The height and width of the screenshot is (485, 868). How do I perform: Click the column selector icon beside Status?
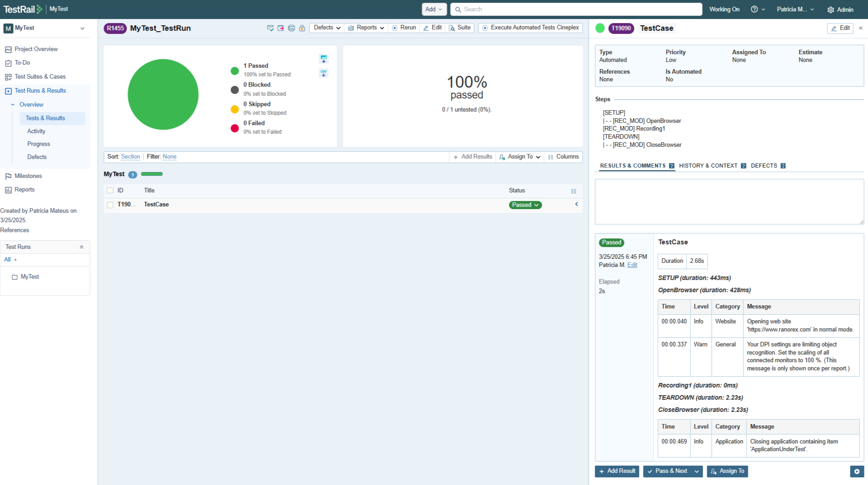[x=573, y=191]
